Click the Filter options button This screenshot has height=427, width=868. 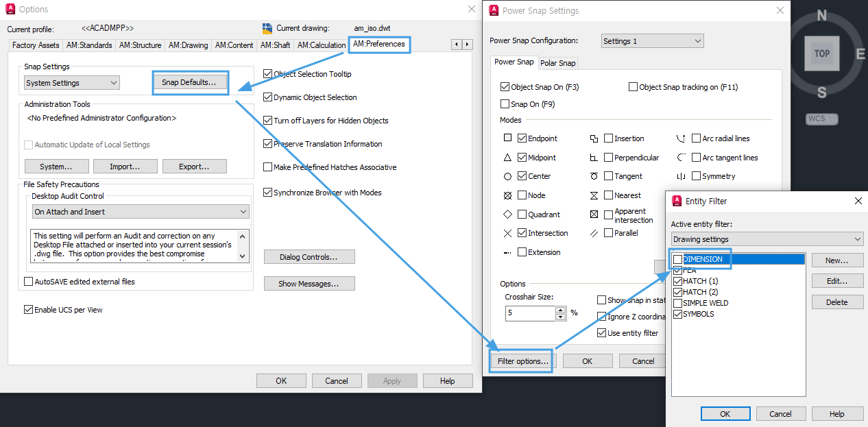point(522,361)
